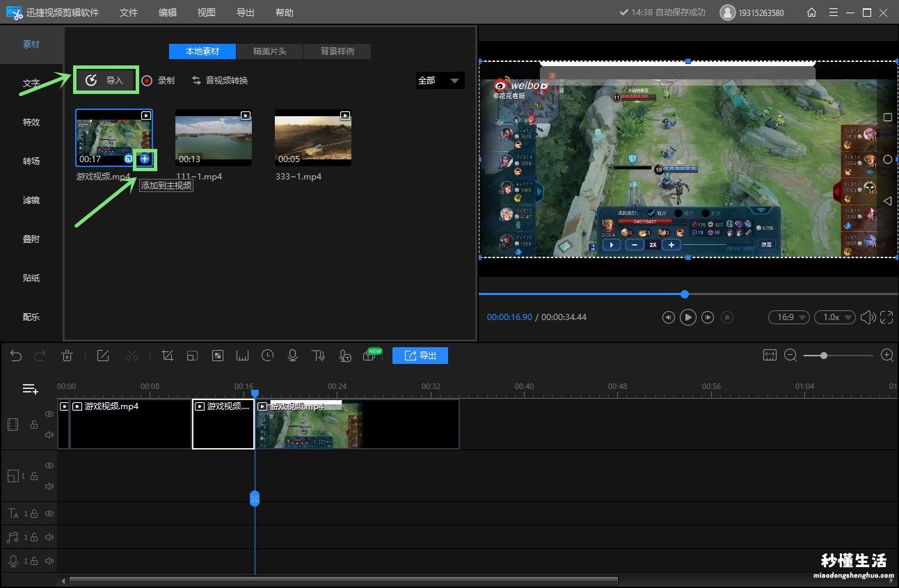Switch to the 背景样例 tab

click(337, 51)
